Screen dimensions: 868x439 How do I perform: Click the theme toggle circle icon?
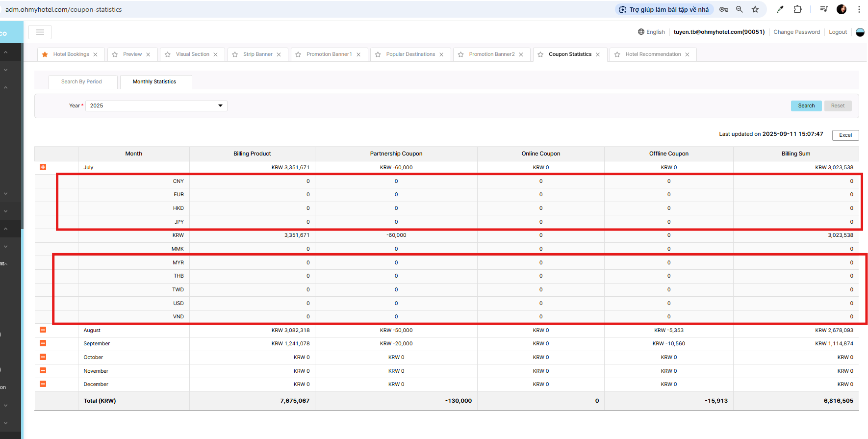click(860, 32)
